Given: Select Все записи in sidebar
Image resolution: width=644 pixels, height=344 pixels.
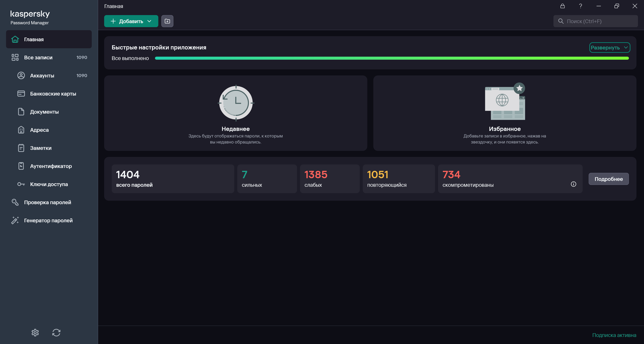Looking at the screenshot, I should pyautogui.click(x=38, y=58).
